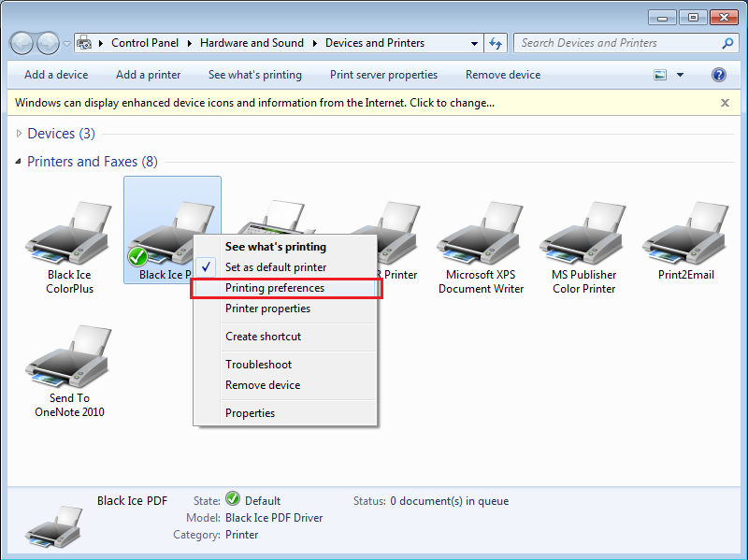
Task: Click the Change your view icon
Action: coord(660,75)
